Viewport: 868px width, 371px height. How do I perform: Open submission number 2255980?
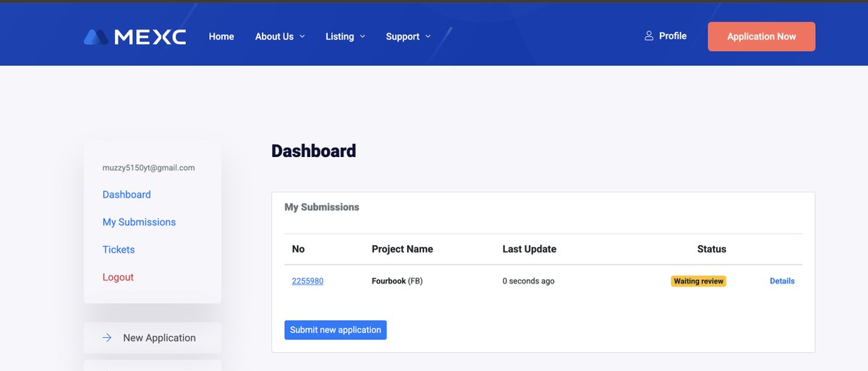click(x=307, y=281)
